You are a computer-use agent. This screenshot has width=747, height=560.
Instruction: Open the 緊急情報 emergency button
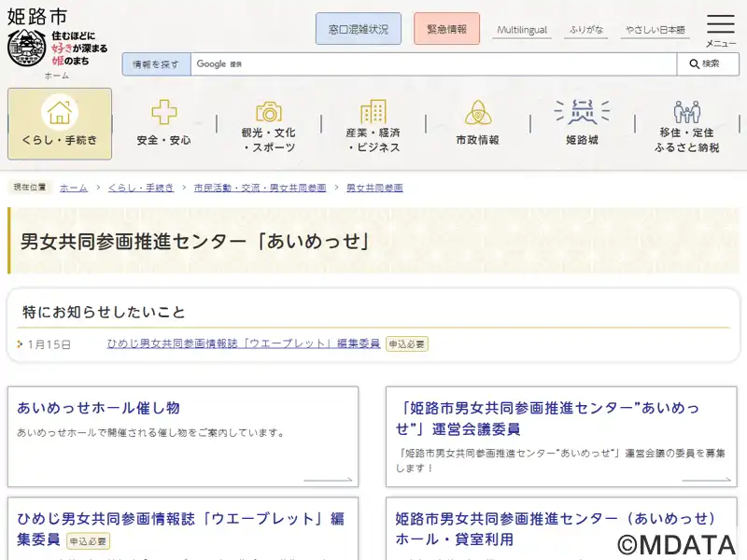coord(446,29)
